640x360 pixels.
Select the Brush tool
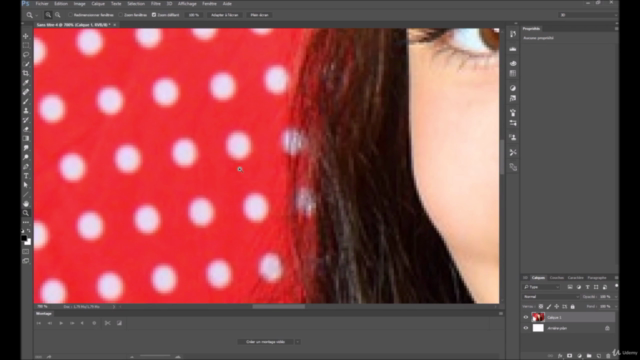26,101
